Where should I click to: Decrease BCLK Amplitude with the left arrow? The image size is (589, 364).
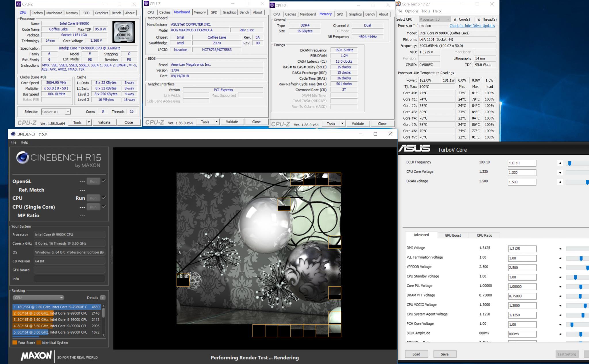click(560, 334)
